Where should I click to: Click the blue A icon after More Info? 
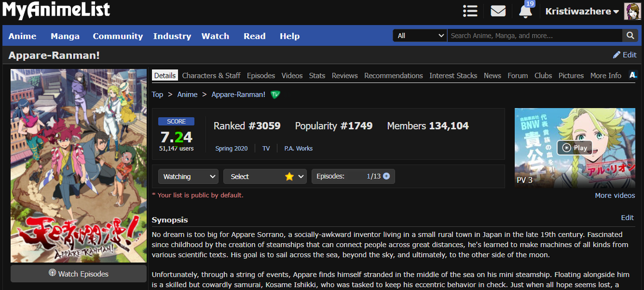(x=633, y=75)
